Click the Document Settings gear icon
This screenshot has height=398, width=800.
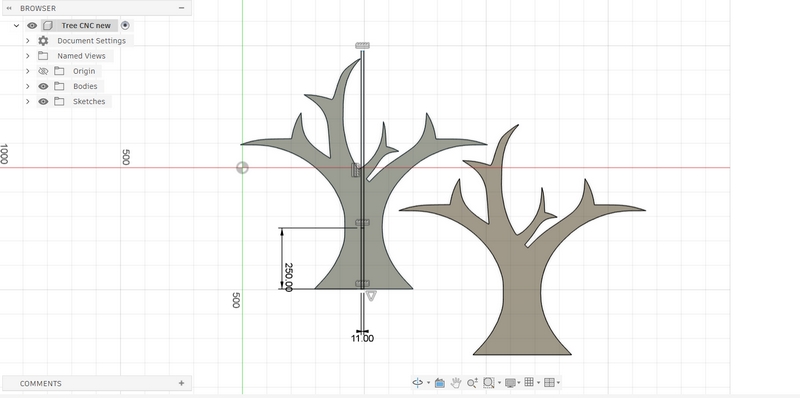43,41
